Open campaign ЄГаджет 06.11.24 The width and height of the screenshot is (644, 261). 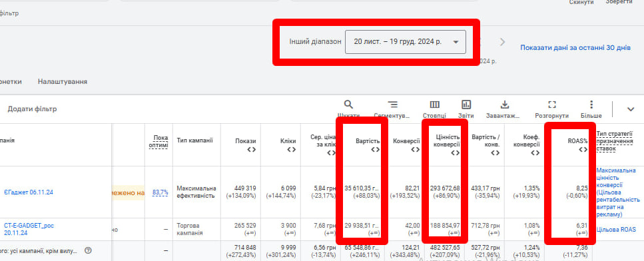29,192
